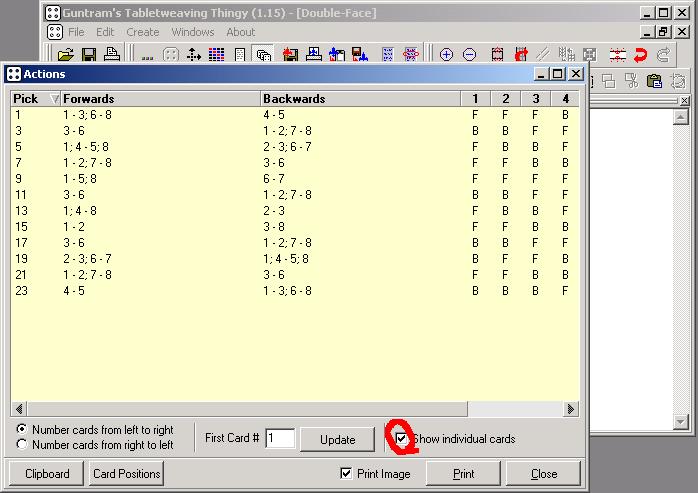698x493 pixels.
Task: Click the Clipboard button
Action: [47, 473]
